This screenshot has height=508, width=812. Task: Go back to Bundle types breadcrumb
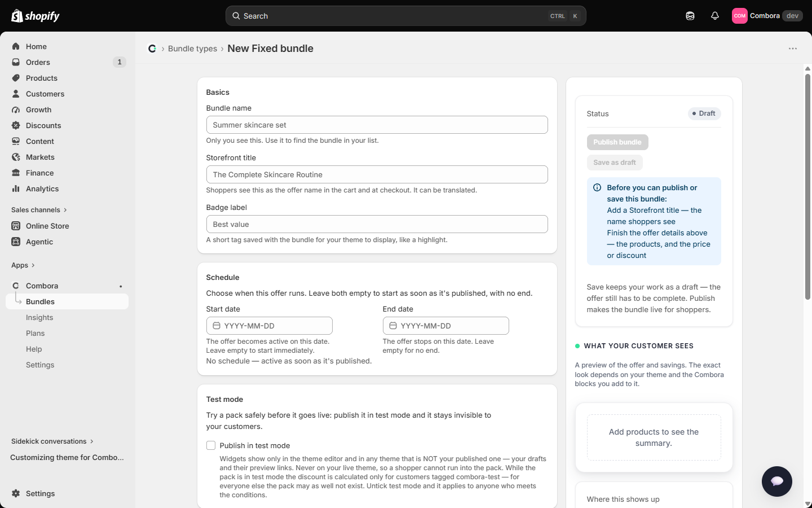click(x=192, y=49)
